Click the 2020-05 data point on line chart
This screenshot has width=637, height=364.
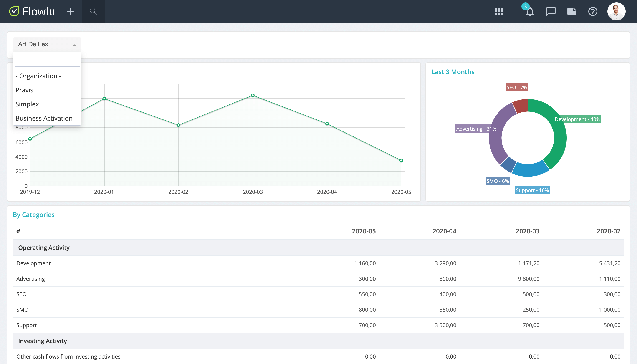tap(401, 161)
